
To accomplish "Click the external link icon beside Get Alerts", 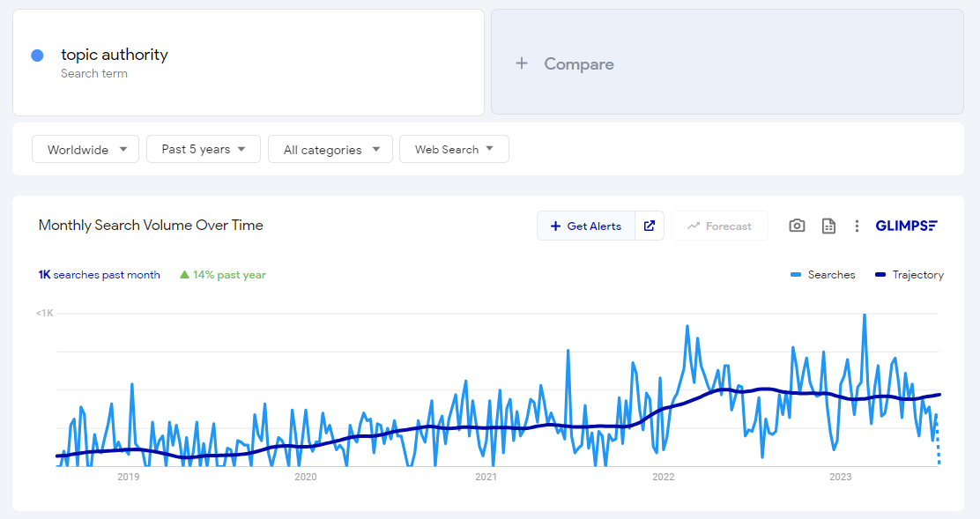I will click(x=650, y=226).
